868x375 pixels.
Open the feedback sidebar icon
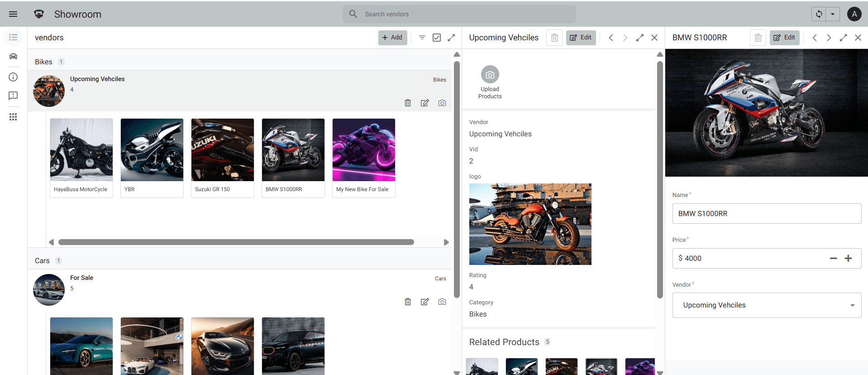coord(13,96)
